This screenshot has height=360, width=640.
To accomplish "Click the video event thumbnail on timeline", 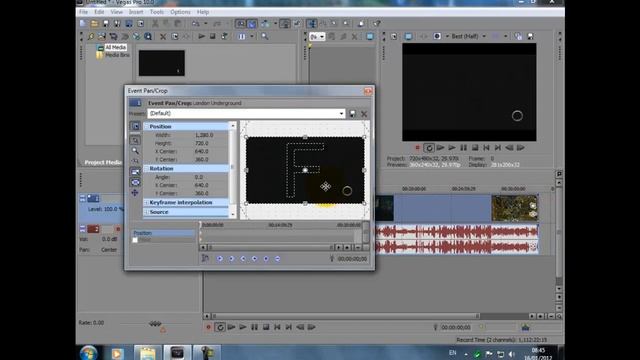I will pos(515,208).
